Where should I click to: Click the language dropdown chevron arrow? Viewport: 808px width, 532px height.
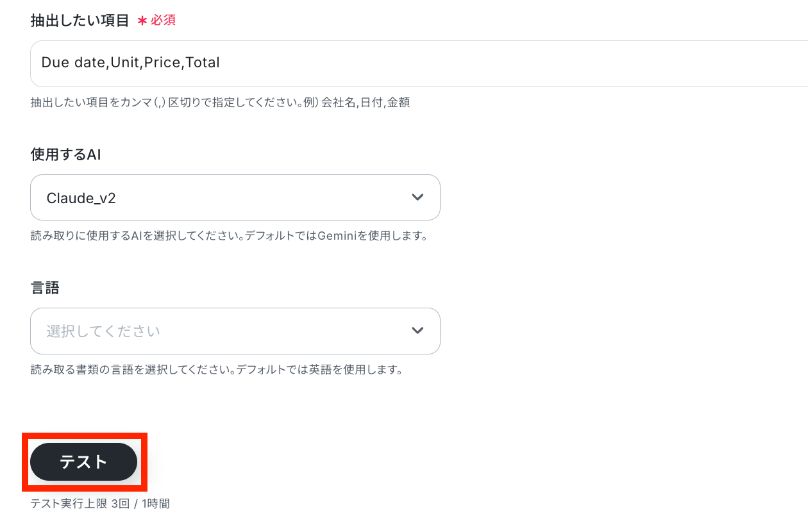(x=417, y=331)
